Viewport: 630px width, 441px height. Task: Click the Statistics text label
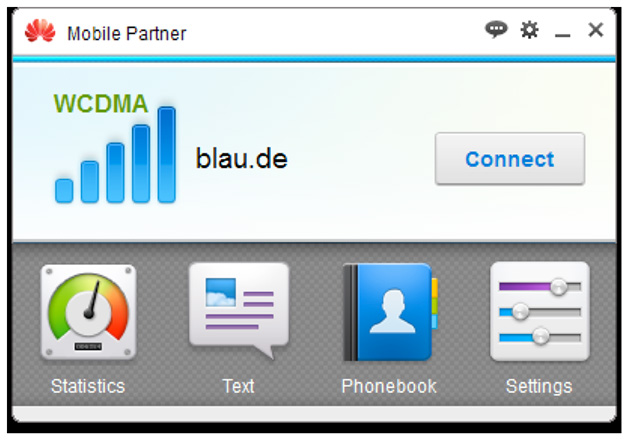[x=88, y=386]
